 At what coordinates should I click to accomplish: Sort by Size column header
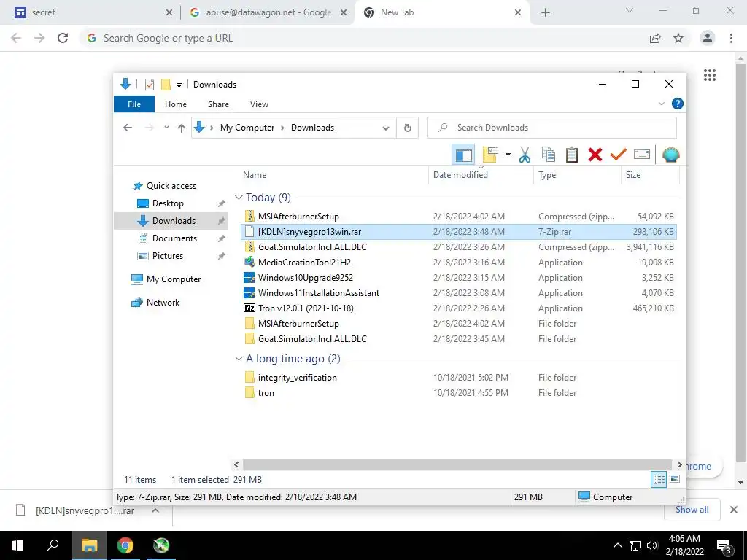click(x=632, y=175)
